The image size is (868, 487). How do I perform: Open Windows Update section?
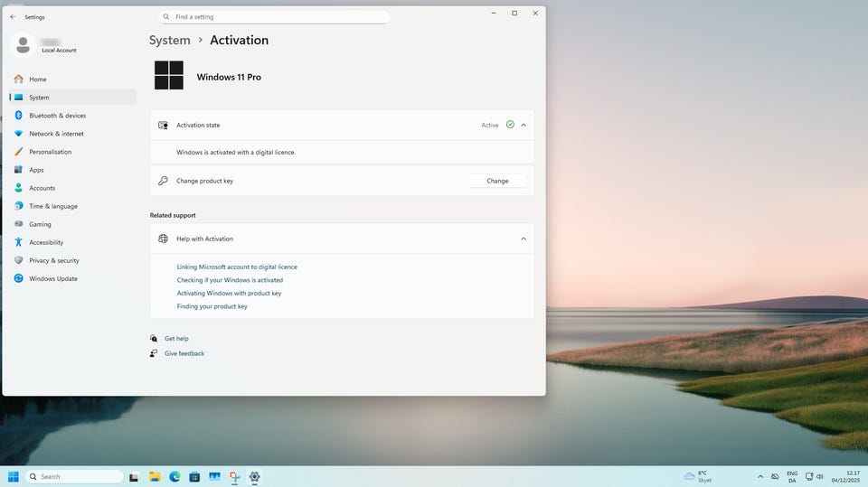pyautogui.click(x=52, y=278)
